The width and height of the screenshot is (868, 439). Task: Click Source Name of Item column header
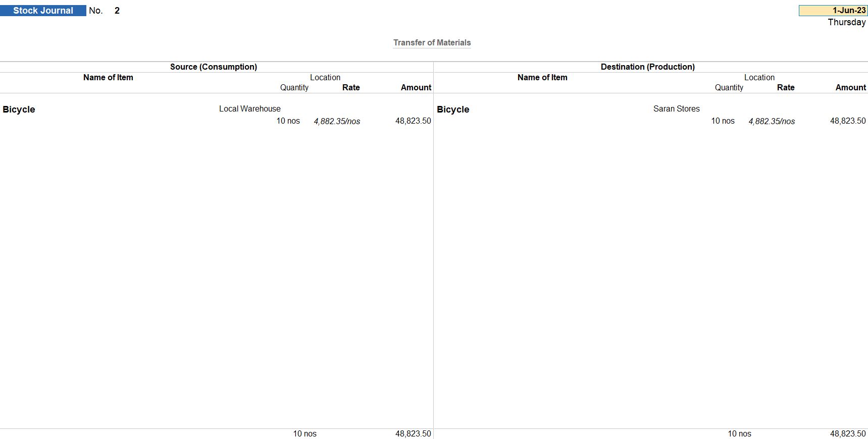pos(108,78)
